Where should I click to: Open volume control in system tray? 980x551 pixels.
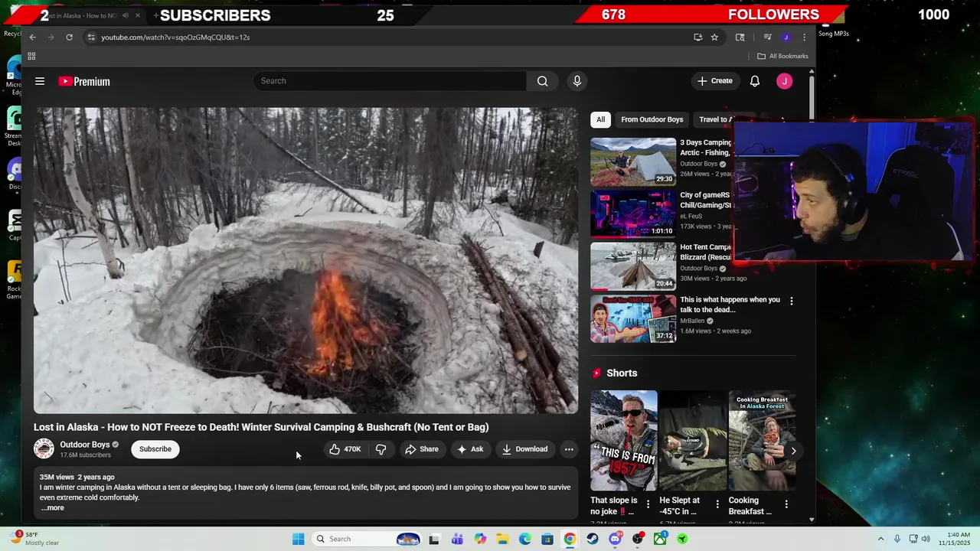[x=926, y=539]
